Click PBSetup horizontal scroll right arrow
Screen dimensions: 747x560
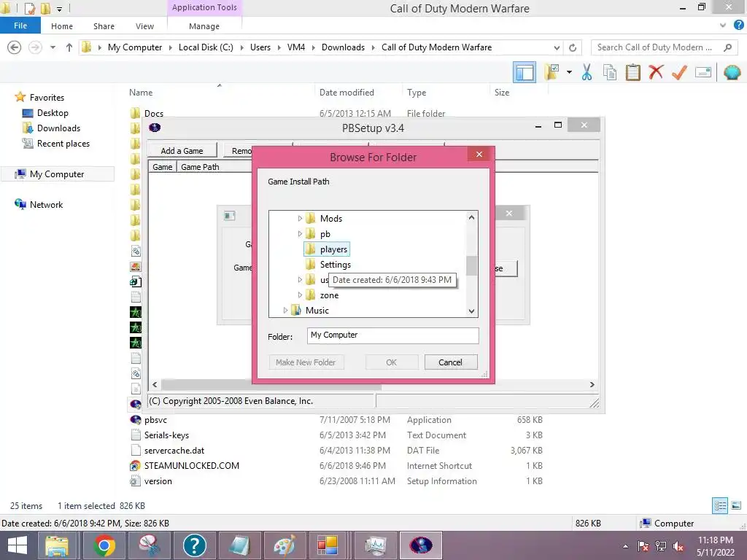point(592,385)
